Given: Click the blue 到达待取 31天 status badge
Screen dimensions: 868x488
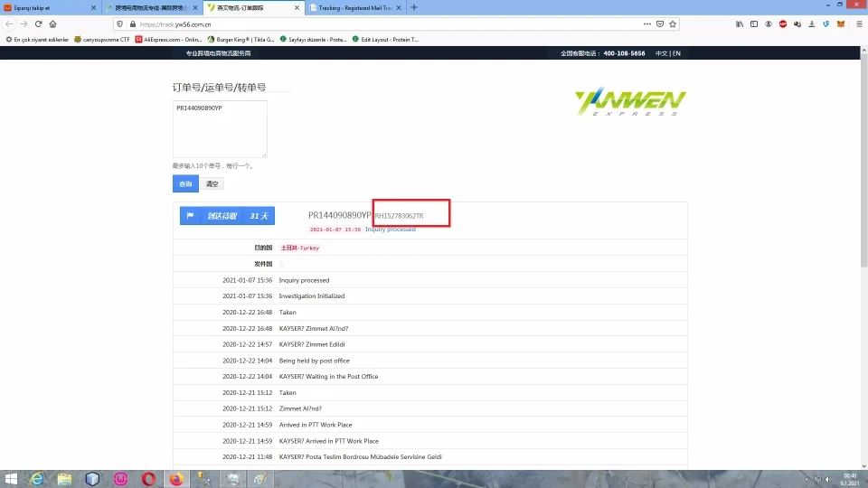Looking at the screenshot, I should click(x=228, y=216).
